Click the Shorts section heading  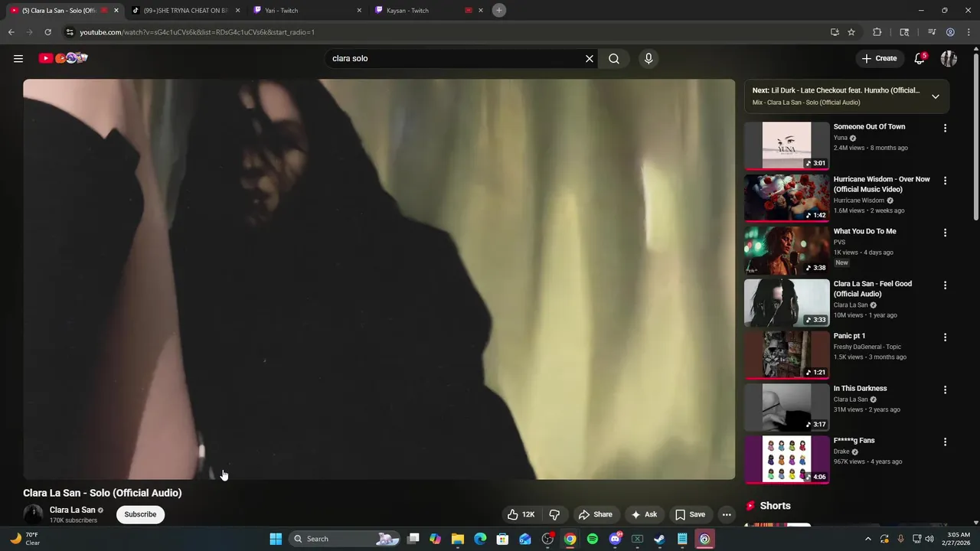[x=775, y=506]
